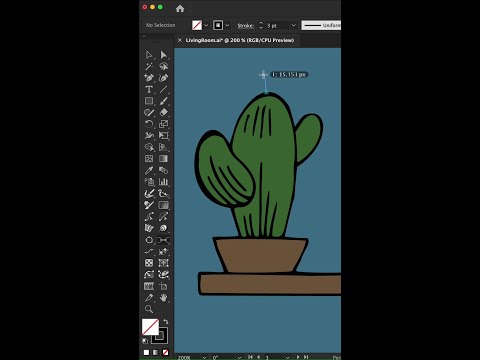
Task: Go to the first artboard
Action: (x=251, y=357)
